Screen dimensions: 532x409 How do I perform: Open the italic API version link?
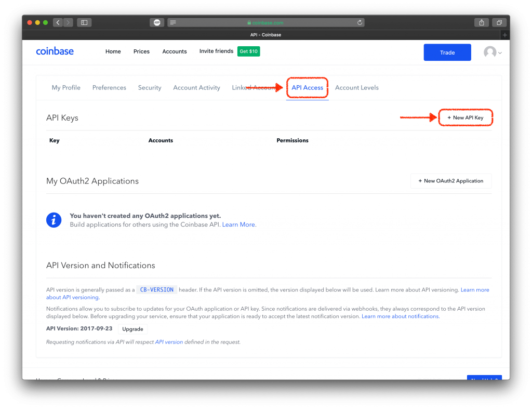pyautogui.click(x=169, y=342)
